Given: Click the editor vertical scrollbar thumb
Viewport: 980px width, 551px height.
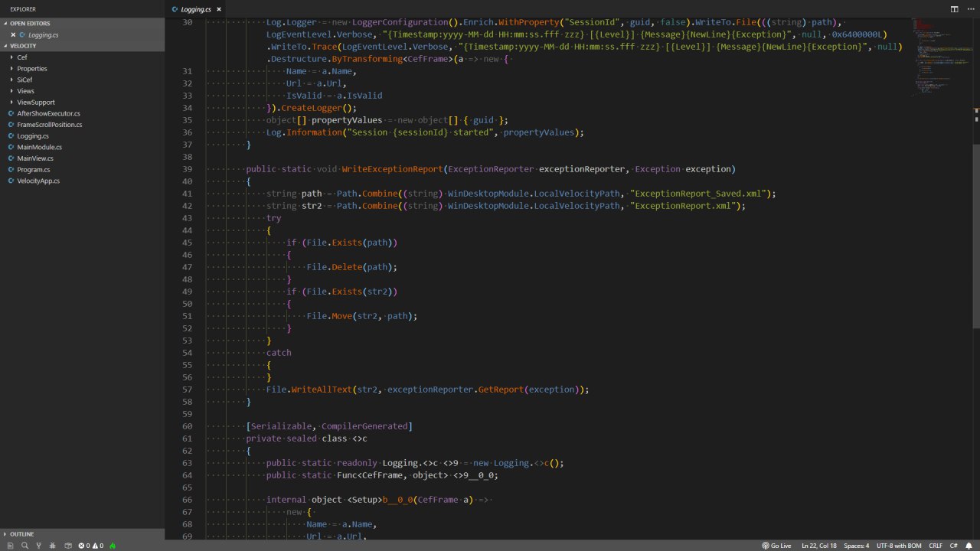Looking at the screenshot, I should click(975, 236).
